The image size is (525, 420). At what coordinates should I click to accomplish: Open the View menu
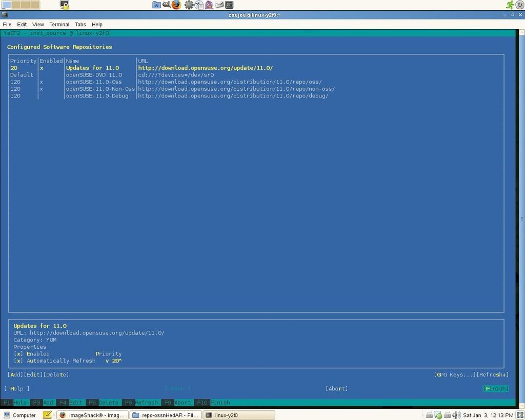(x=38, y=25)
